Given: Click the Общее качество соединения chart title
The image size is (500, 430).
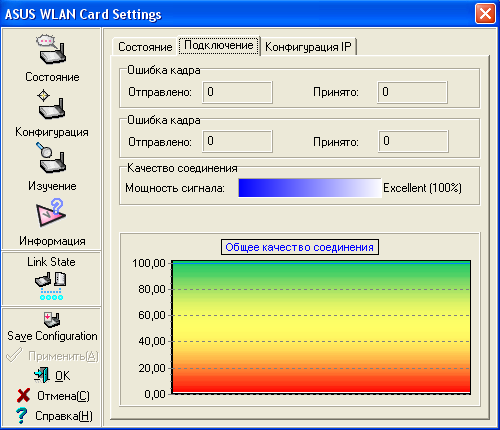Looking at the screenshot, I should (300, 247).
